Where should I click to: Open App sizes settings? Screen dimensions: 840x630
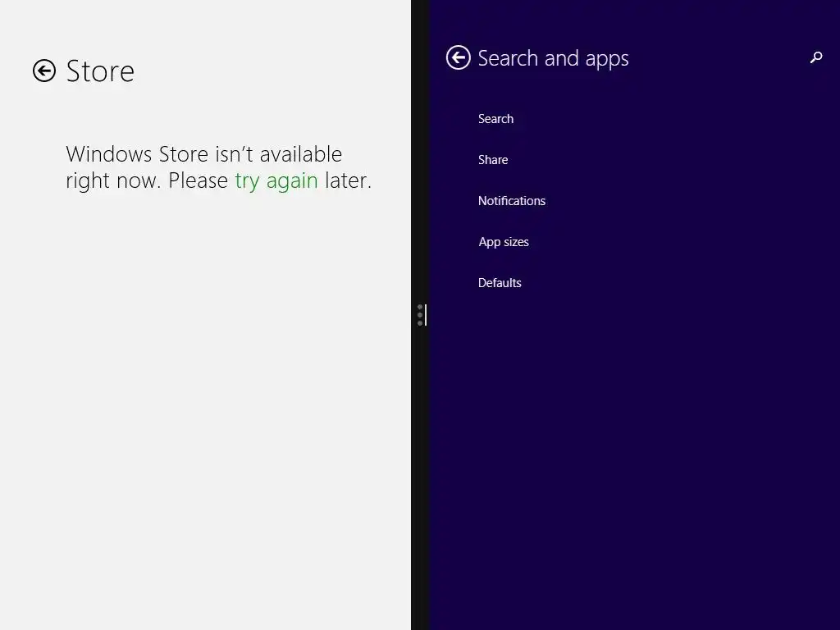click(504, 242)
